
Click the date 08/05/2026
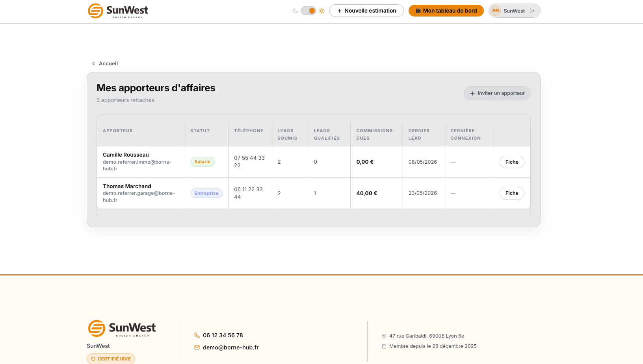pos(423,162)
